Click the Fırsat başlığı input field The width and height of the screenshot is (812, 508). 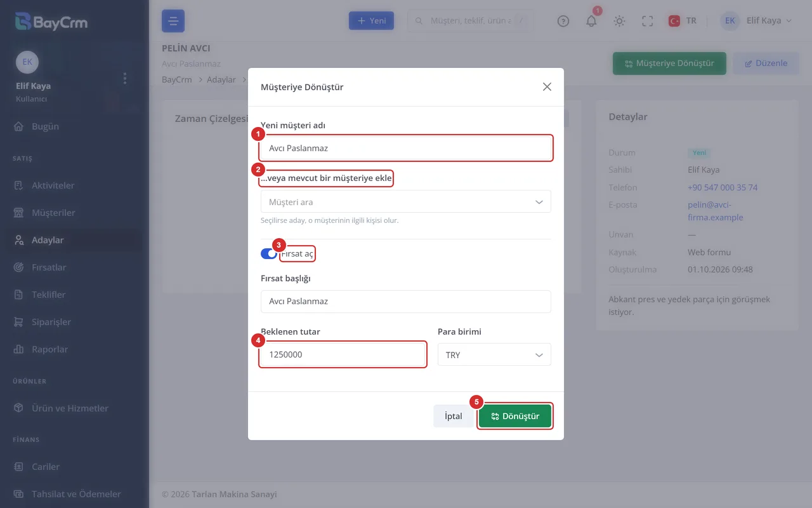[x=406, y=302]
